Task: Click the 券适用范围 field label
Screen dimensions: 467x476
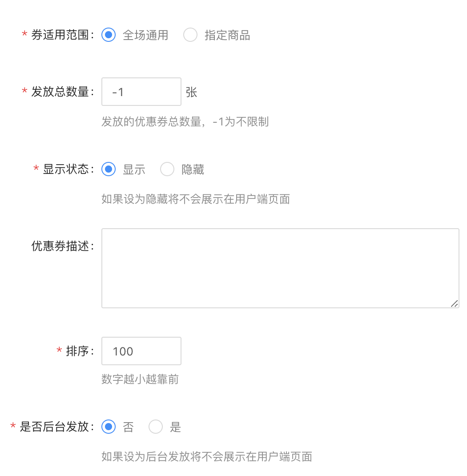Action: (61, 35)
